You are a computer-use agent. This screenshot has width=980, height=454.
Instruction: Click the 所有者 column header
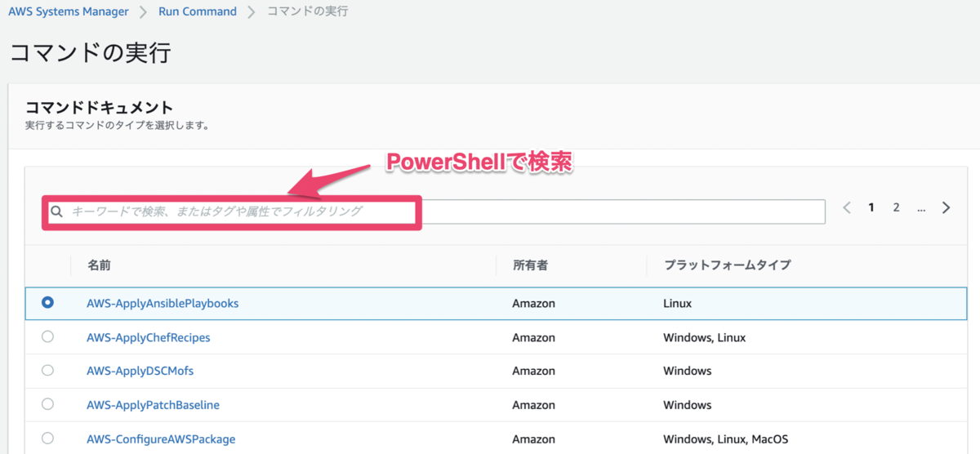[x=530, y=265]
